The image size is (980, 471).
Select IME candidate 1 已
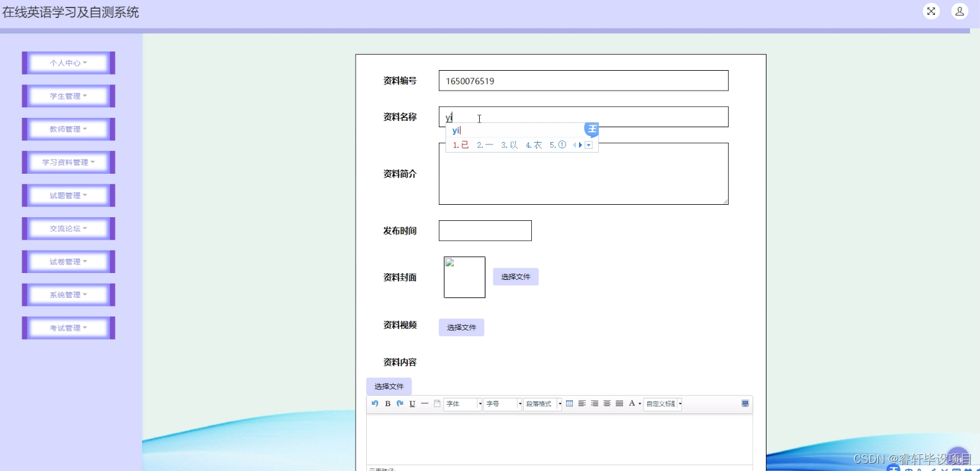tap(461, 145)
